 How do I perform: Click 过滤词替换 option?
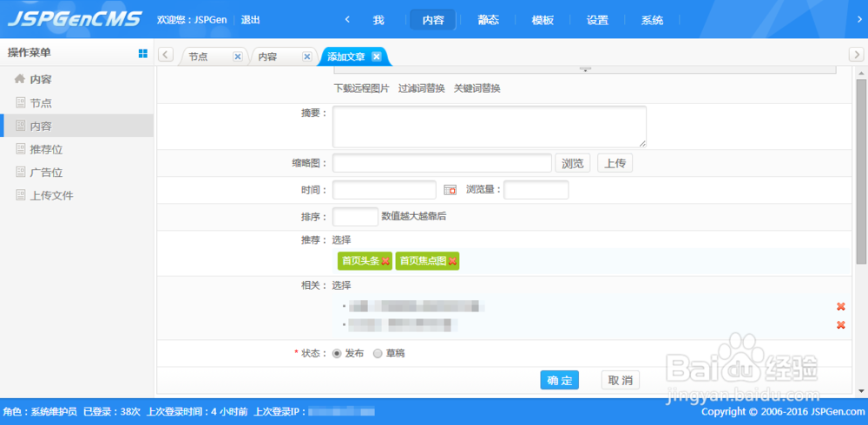tap(421, 88)
